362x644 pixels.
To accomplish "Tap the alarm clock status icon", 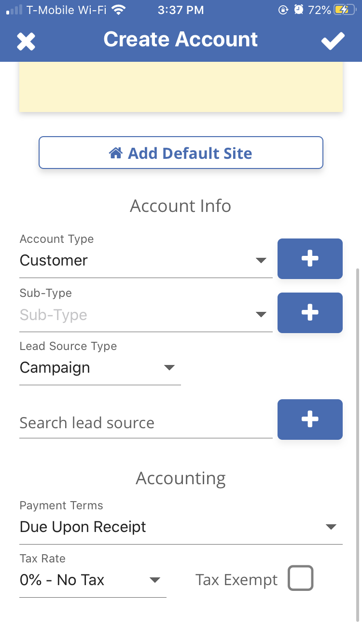I will click(299, 10).
